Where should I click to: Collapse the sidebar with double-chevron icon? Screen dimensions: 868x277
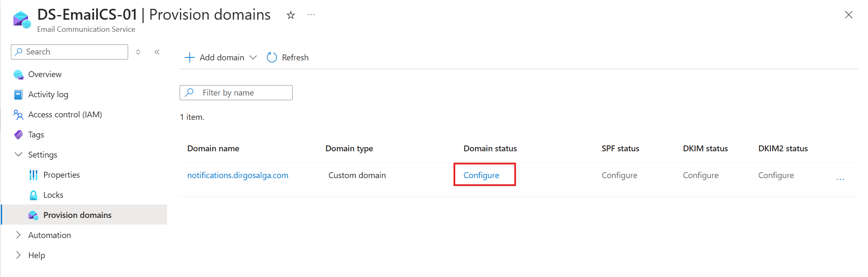(x=157, y=52)
